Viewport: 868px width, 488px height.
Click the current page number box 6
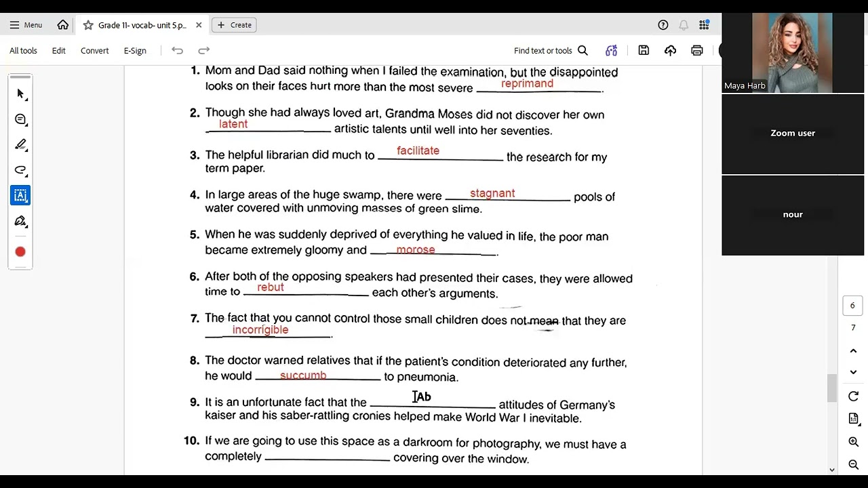[852, 306]
